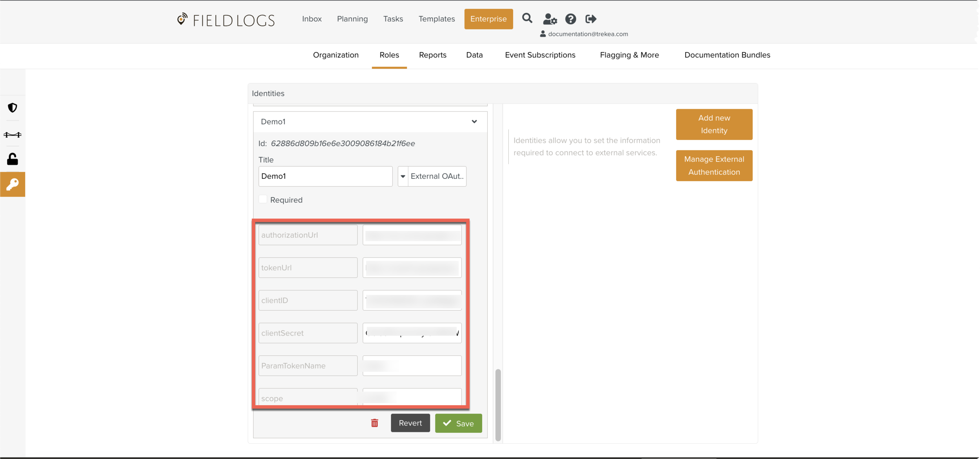
Task: Click the Revert button
Action: pyautogui.click(x=410, y=423)
